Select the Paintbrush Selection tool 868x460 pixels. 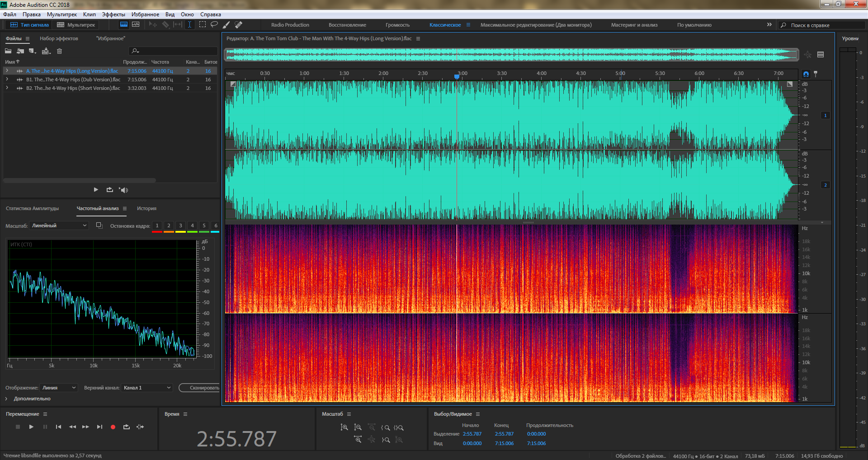coord(226,25)
